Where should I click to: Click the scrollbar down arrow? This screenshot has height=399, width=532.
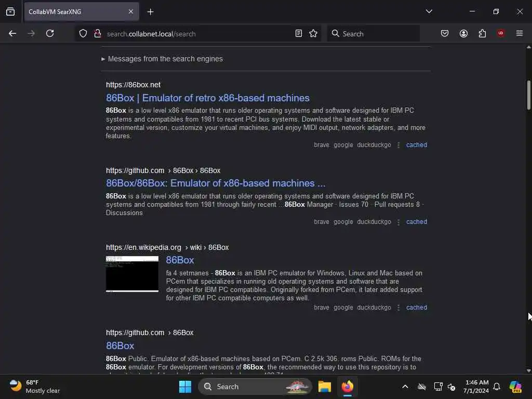pos(528,370)
